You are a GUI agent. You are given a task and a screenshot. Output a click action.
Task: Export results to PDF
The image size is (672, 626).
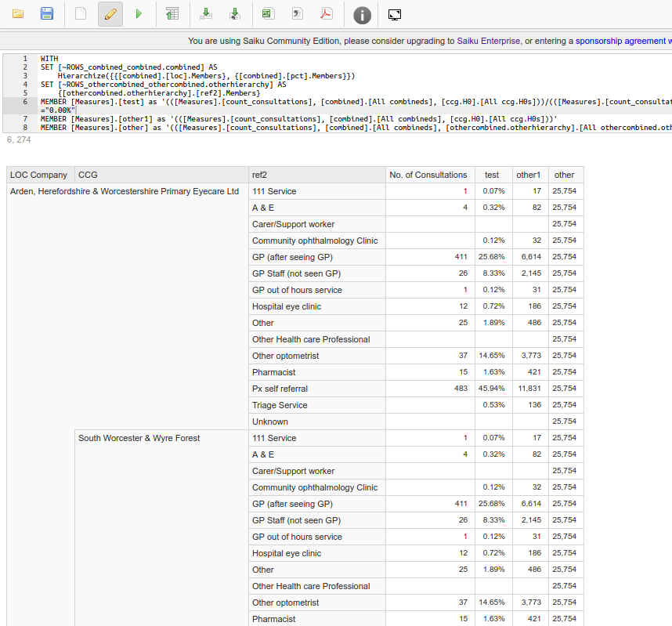[327, 14]
